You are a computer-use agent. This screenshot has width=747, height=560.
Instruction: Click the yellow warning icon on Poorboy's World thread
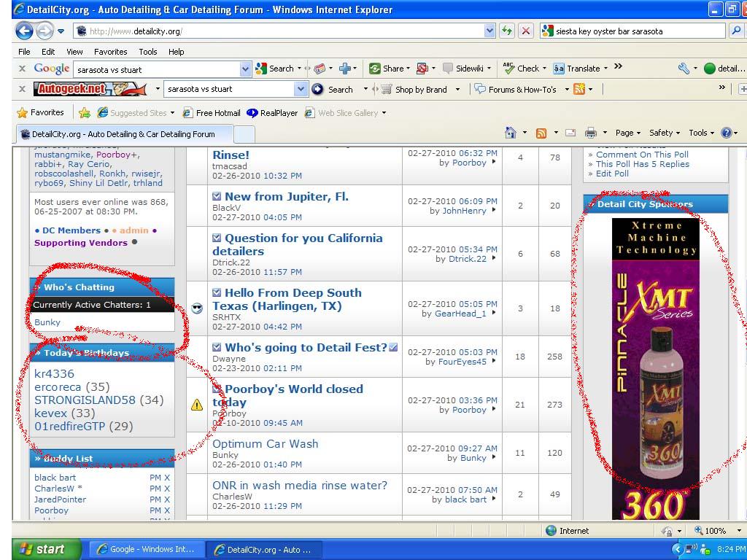(197, 405)
